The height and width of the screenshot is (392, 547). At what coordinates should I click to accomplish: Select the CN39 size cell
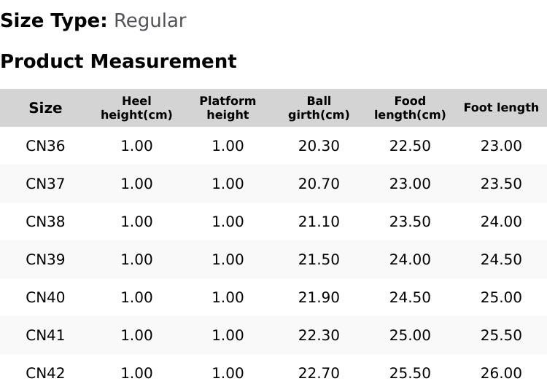pos(45,259)
